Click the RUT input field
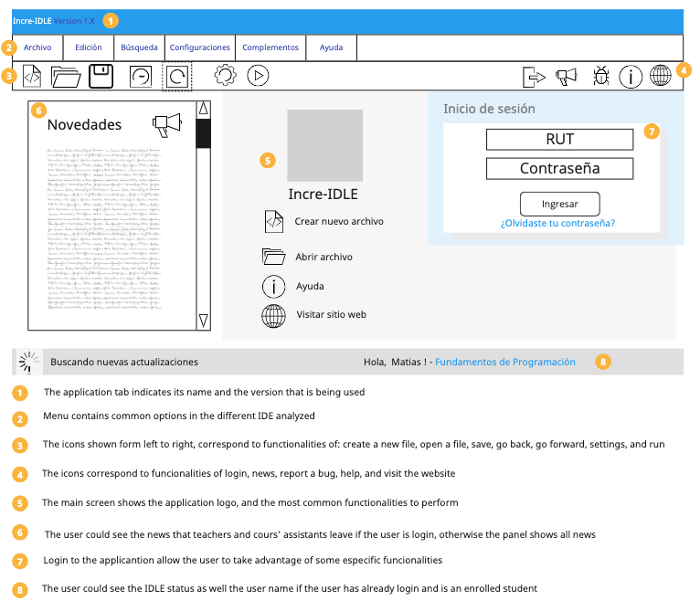Viewport: 700px width, 611px height. [559, 140]
